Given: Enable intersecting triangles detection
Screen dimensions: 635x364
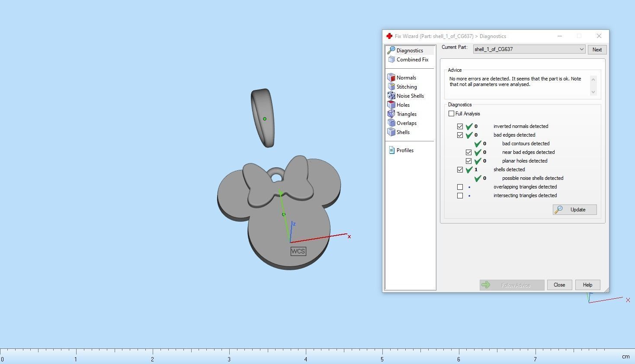Looking at the screenshot, I should (x=460, y=196).
